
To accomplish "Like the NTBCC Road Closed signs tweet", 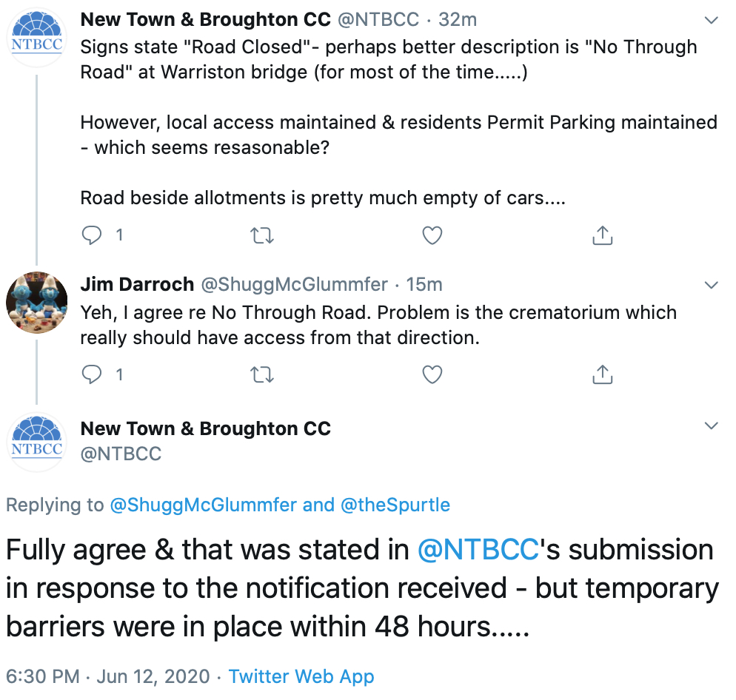I will coord(432,235).
